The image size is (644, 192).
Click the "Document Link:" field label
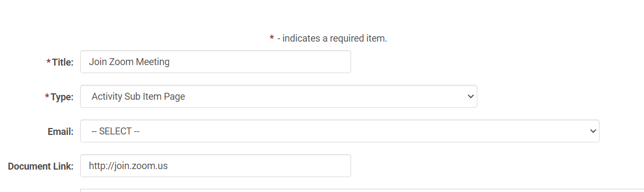tap(41, 166)
